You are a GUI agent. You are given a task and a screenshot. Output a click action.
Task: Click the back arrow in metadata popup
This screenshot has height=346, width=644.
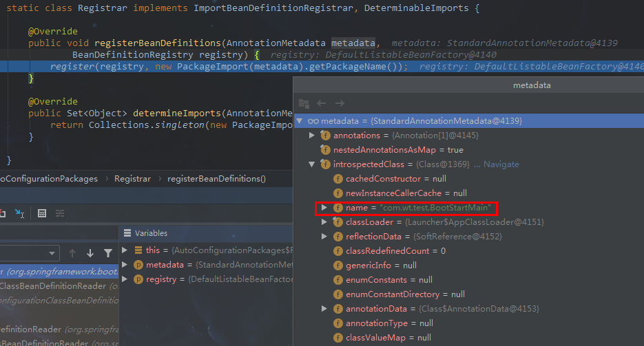321,103
